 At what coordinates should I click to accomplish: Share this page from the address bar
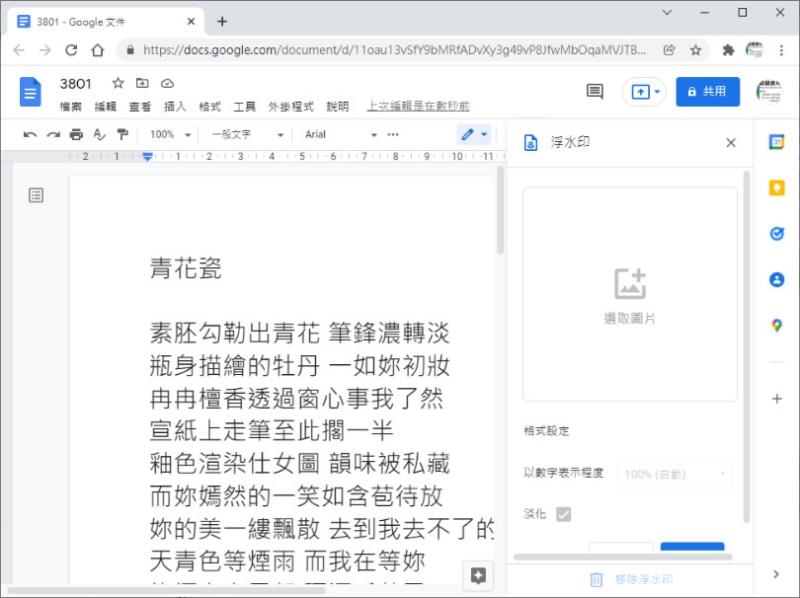(669, 50)
